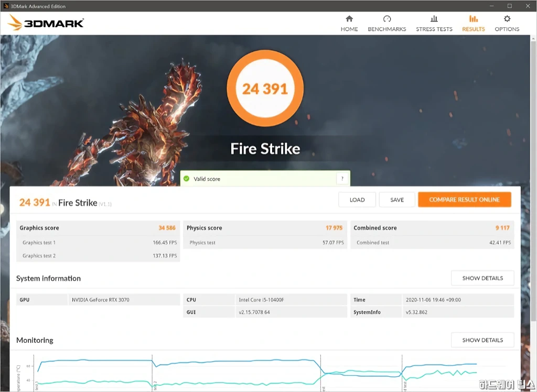This screenshot has height=392, width=537.
Task: Show details for System information
Action: tap(482, 278)
